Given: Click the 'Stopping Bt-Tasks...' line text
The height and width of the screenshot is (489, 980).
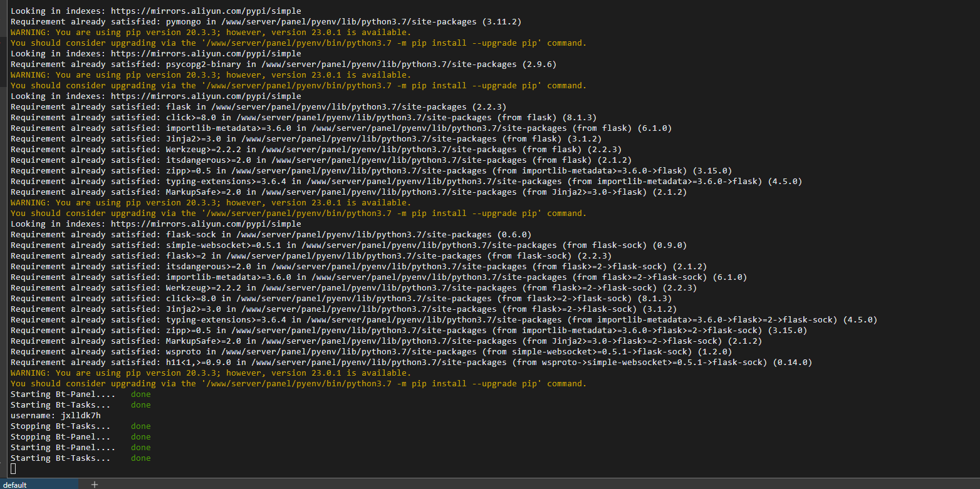Looking at the screenshot, I should [60, 426].
